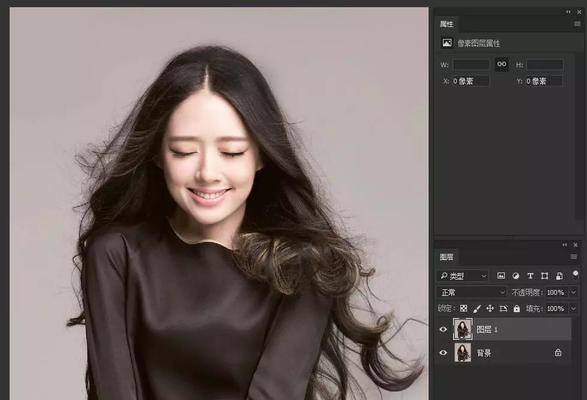587x400 pixels.
Task: Click the pixel layer filter icon
Action: point(501,276)
